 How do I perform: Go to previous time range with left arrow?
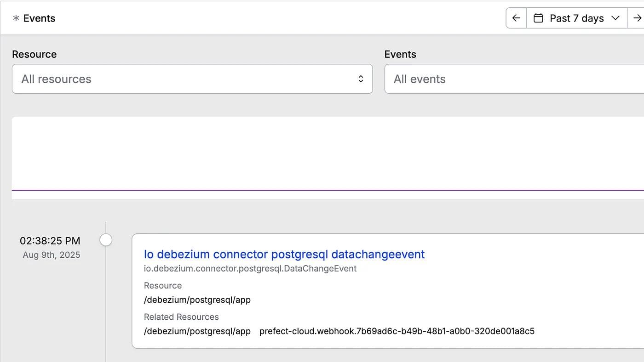516,18
